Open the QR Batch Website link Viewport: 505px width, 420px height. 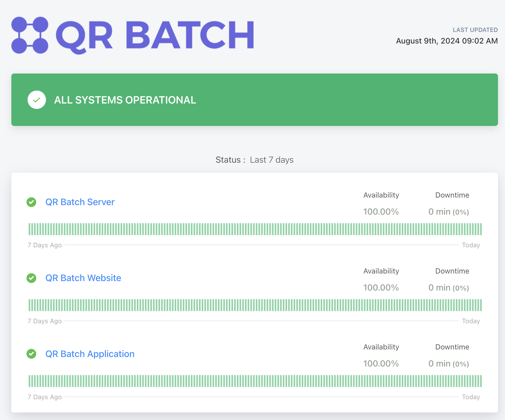[x=83, y=278]
